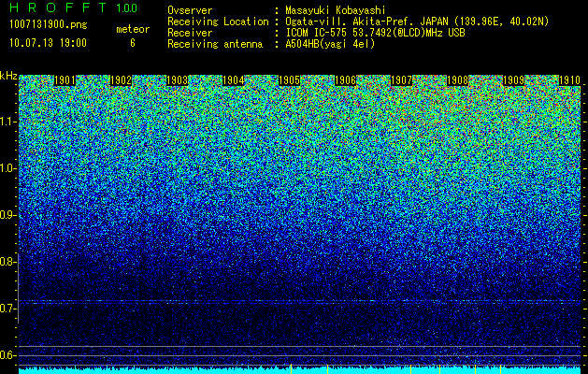This screenshot has height=374, width=588.
Task: Click the 1901 time marker
Action: 65,80
